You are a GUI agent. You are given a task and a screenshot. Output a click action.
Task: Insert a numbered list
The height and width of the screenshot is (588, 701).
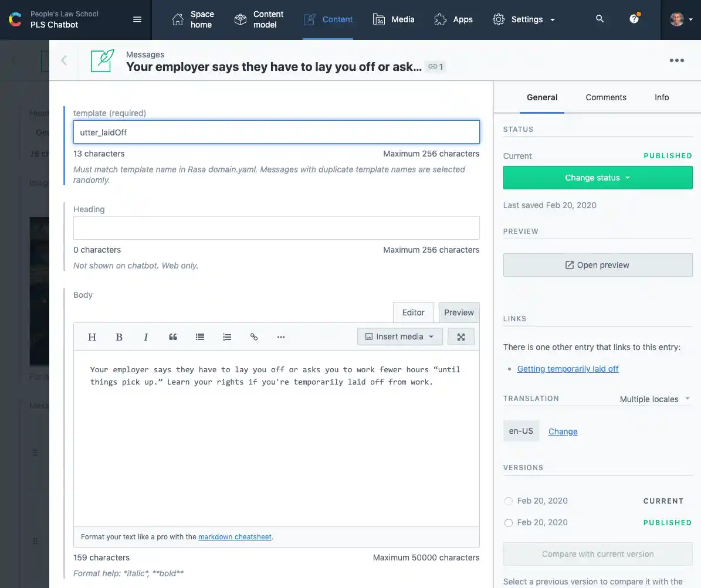coord(227,337)
